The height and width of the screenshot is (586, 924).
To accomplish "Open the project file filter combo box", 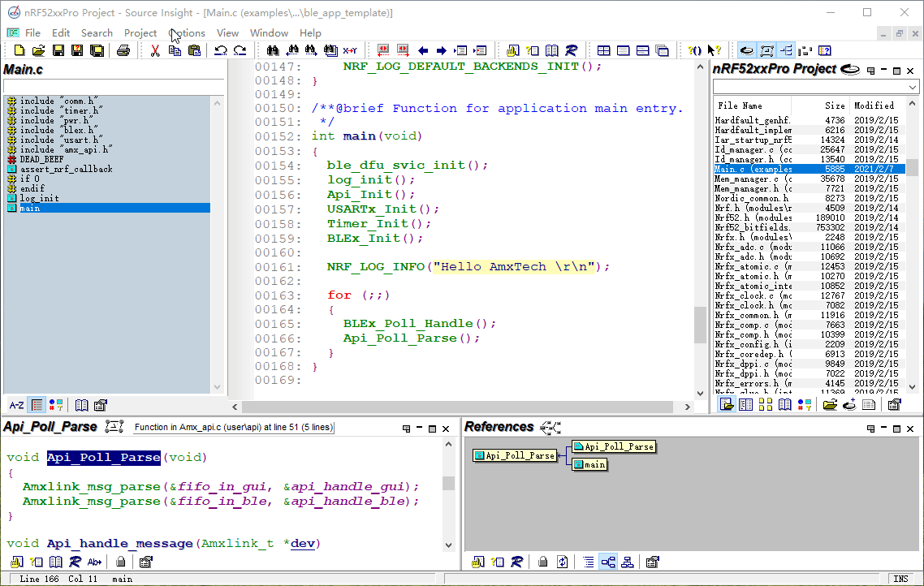I will click(816, 87).
